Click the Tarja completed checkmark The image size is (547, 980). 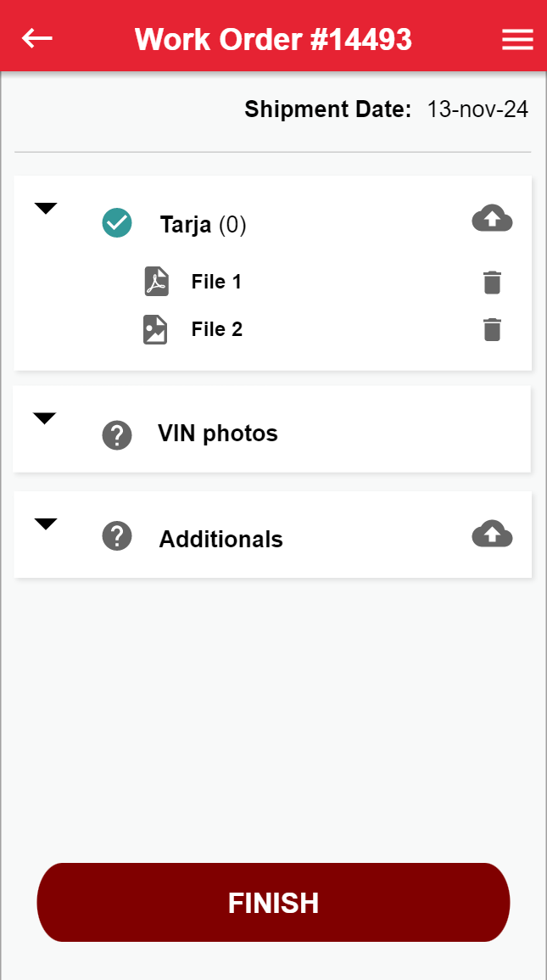pyautogui.click(x=117, y=223)
